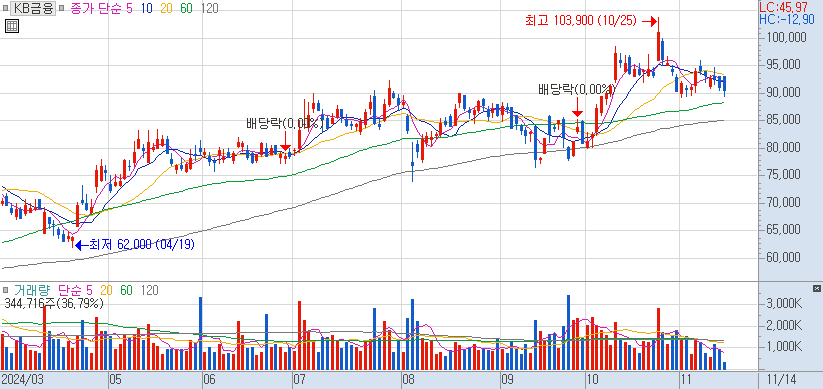Select the gray 120 volume moving average
Image resolution: width=823 pixels, height=389 pixels.
150,290
